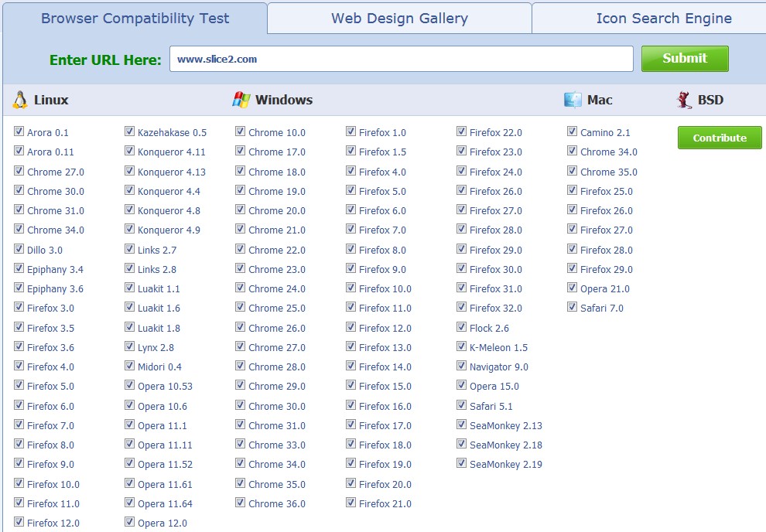The width and height of the screenshot is (766, 532).
Task: Uncheck the Navigator 9.0 checkbox
Action: coord(462,366)
